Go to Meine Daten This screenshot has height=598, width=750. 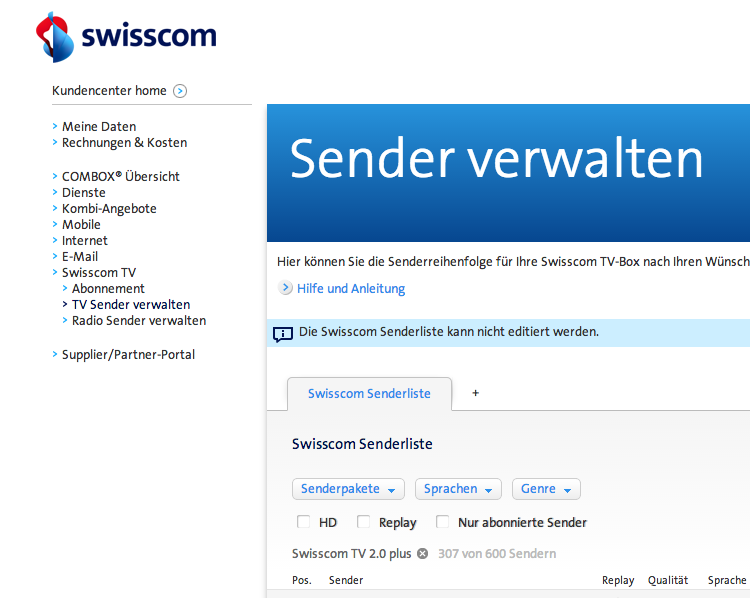pos(99,127)
